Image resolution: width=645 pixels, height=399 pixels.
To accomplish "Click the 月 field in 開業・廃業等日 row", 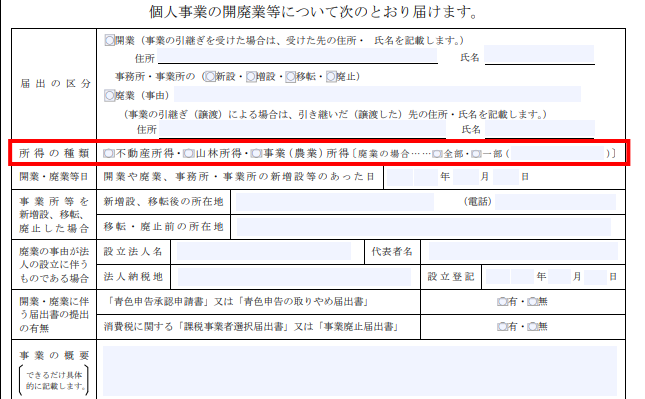I will (466, 177).
